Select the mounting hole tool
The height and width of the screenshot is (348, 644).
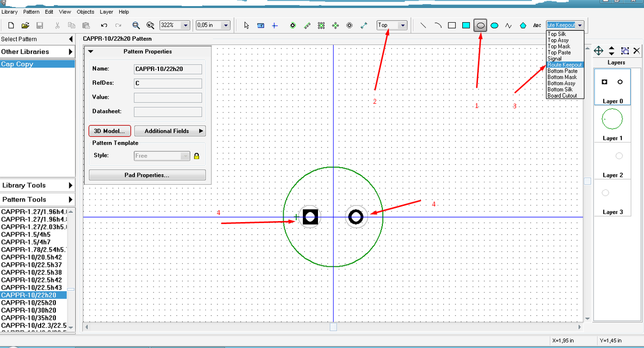350,25
